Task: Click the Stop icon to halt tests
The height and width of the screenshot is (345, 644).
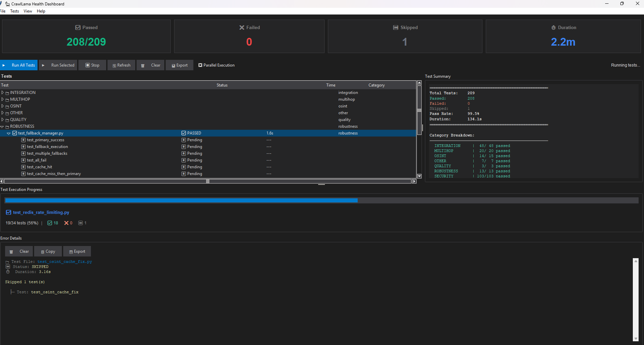Action: tap(88, 65)
